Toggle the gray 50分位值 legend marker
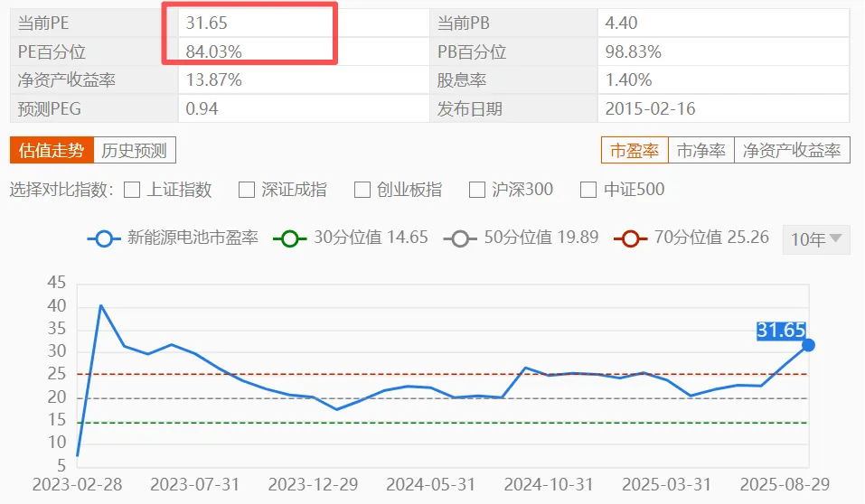Image resolution: width=865 pixels, height=504 pixels. tap(460, 238)
